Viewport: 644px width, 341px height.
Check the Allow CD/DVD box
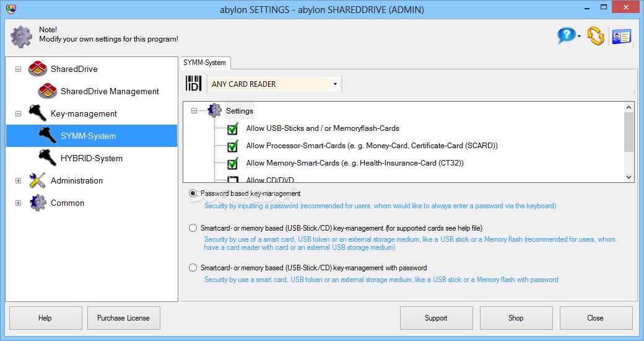click(233, 179)
